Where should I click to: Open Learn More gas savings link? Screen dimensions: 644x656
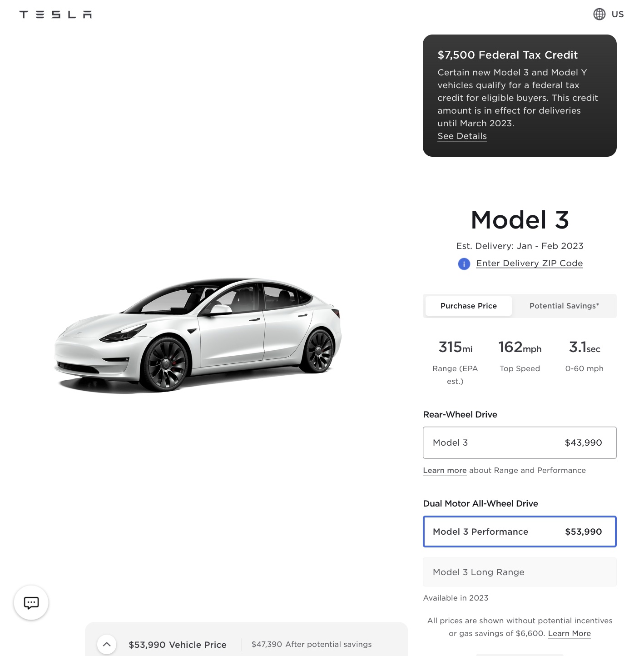(569, 634)
